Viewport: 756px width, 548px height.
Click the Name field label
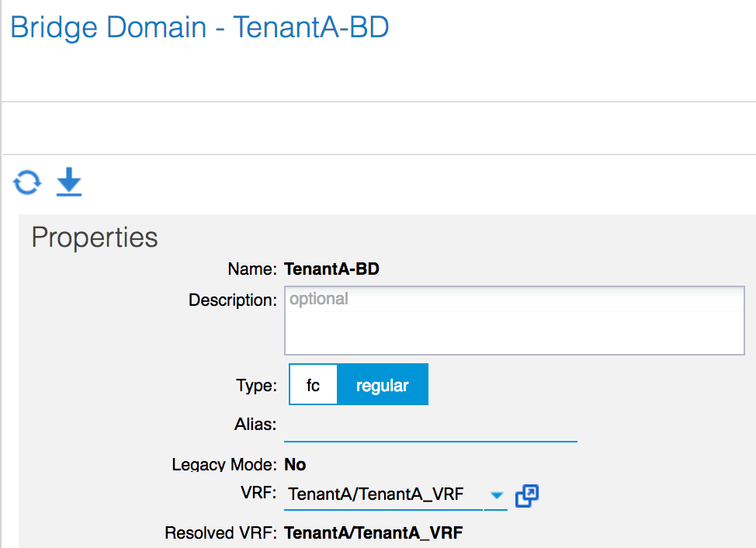[252, 269]
